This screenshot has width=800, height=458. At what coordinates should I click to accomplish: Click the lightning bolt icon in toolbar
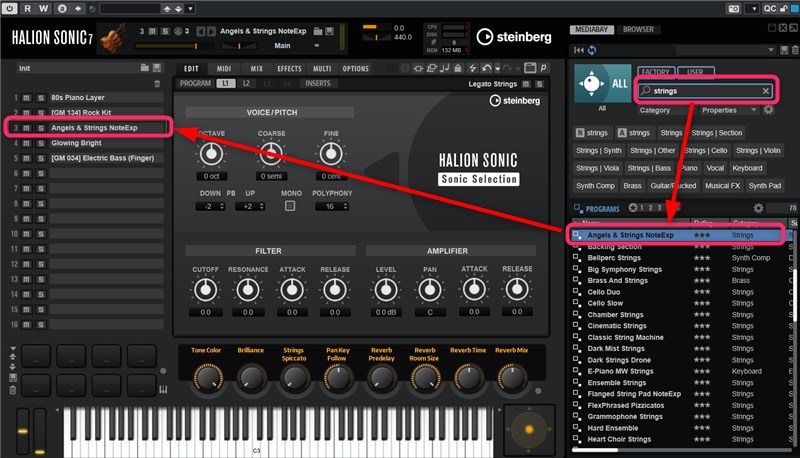click(x=472, y=68)
